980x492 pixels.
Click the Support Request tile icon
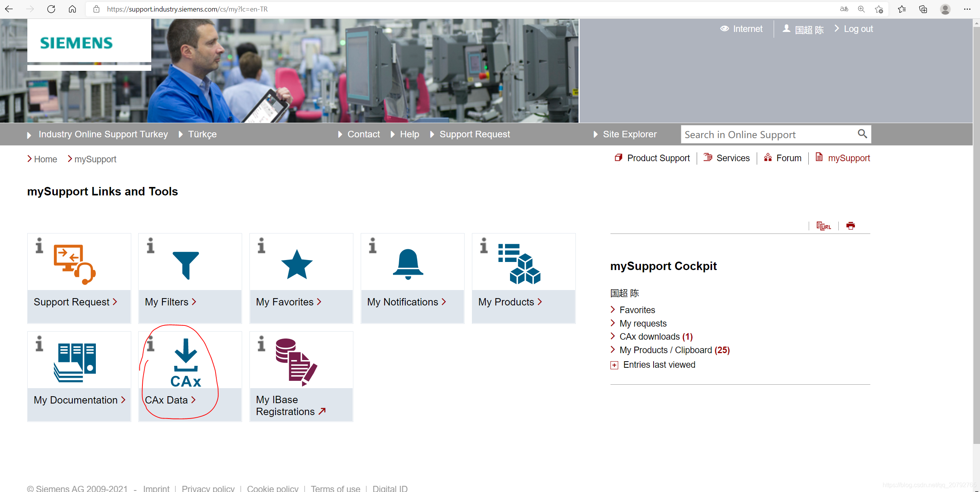[x=75, y=264]
